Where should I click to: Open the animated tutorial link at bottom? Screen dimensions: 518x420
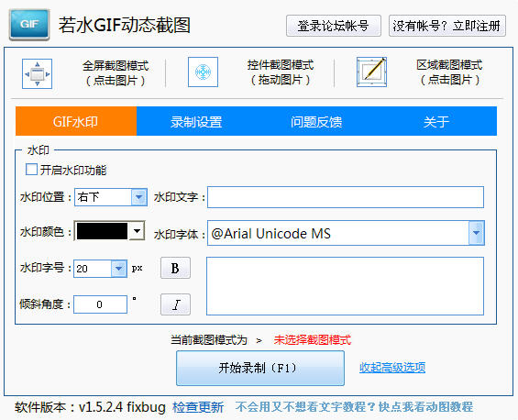(x=354, y=407)
